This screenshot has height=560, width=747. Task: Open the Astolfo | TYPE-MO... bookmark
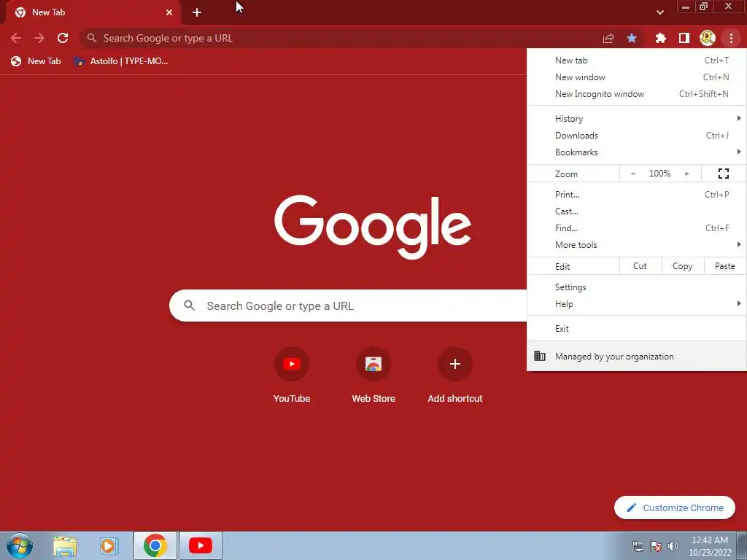pyautogui.click(x=121, y=61)
